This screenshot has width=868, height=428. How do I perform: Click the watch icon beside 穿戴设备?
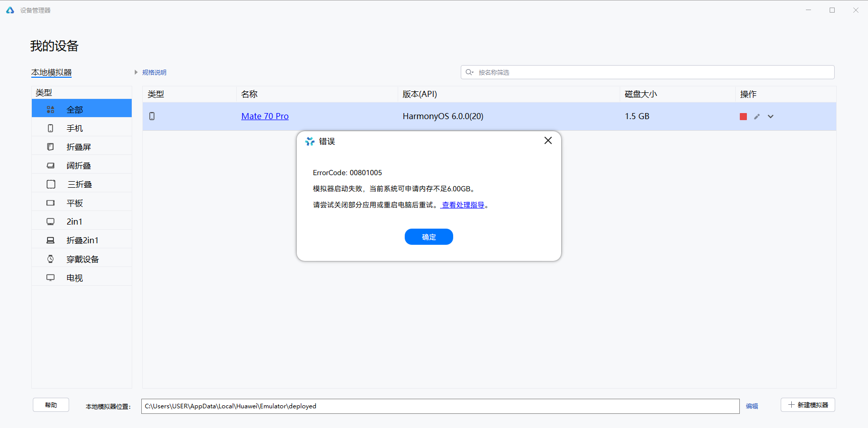50,259
